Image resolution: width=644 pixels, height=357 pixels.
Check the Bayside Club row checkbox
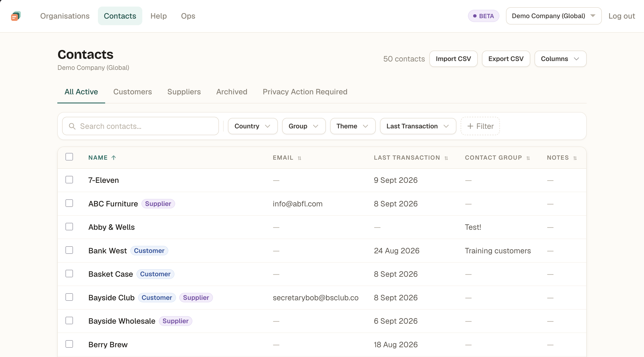click(69, 297)
